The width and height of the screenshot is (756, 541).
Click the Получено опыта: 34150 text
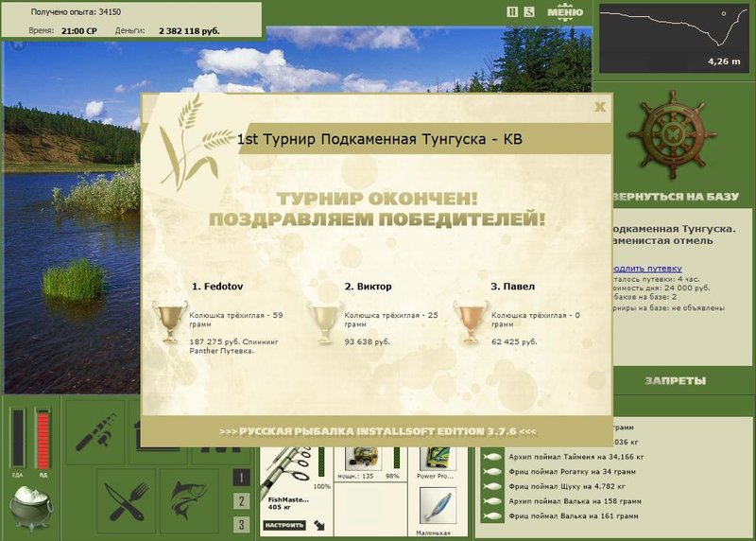point(76,12)
